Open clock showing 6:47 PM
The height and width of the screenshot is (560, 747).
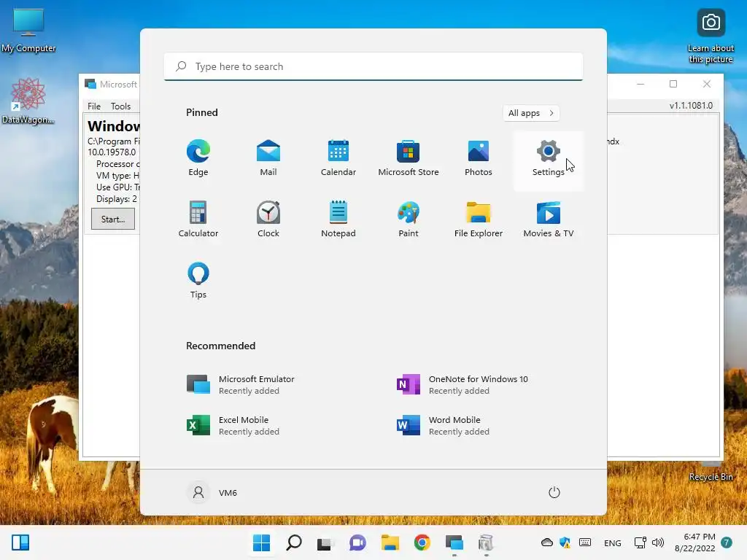pos(695,542)
